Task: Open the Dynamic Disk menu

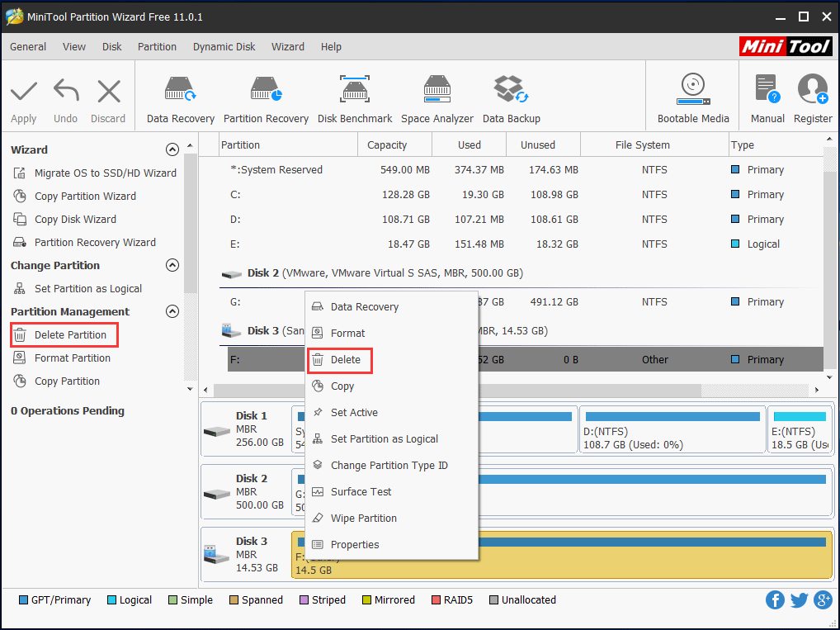Action: tap(224, 46)
